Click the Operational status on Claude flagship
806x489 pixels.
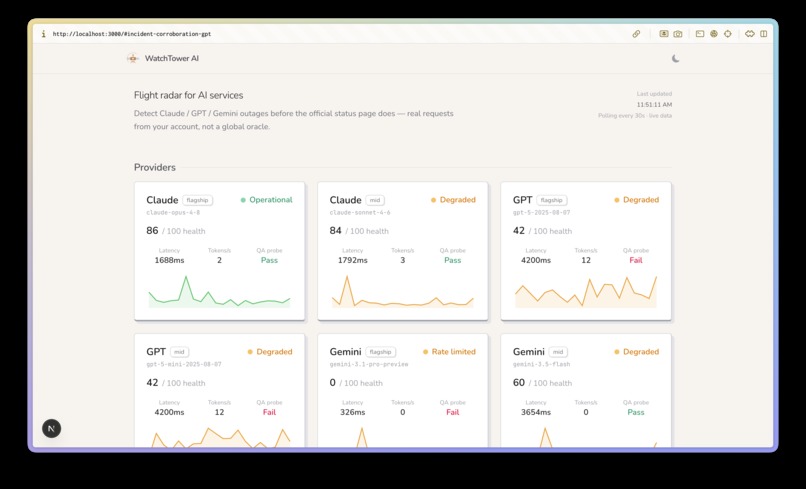click(267, 200)
